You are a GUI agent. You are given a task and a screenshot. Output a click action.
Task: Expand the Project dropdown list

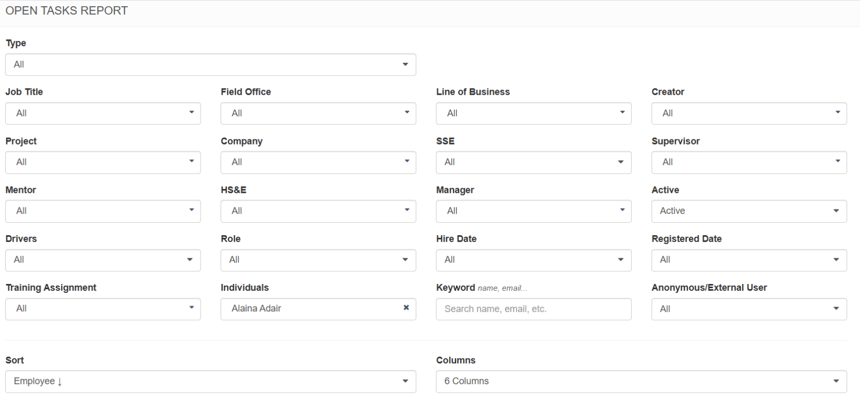coord(103,162)
